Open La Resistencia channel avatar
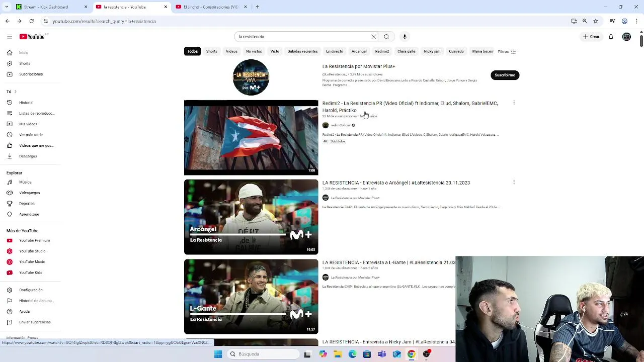 251,77
